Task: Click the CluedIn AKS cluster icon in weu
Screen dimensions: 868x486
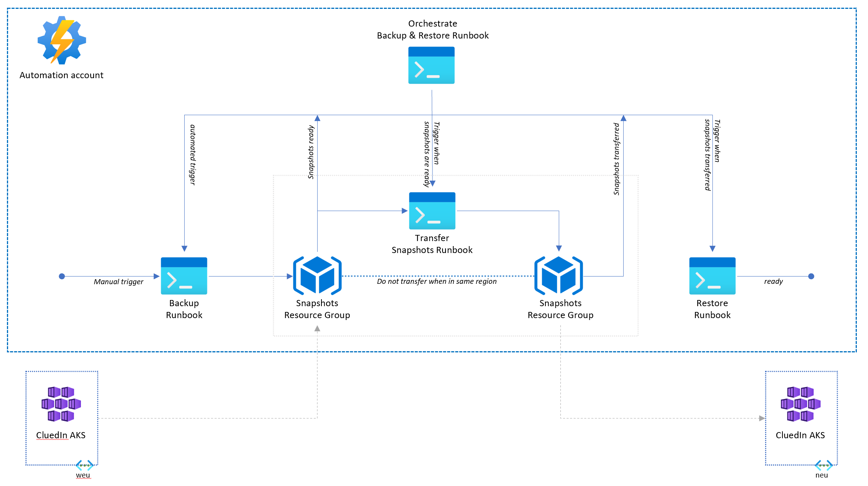Action: coord(61,404)
